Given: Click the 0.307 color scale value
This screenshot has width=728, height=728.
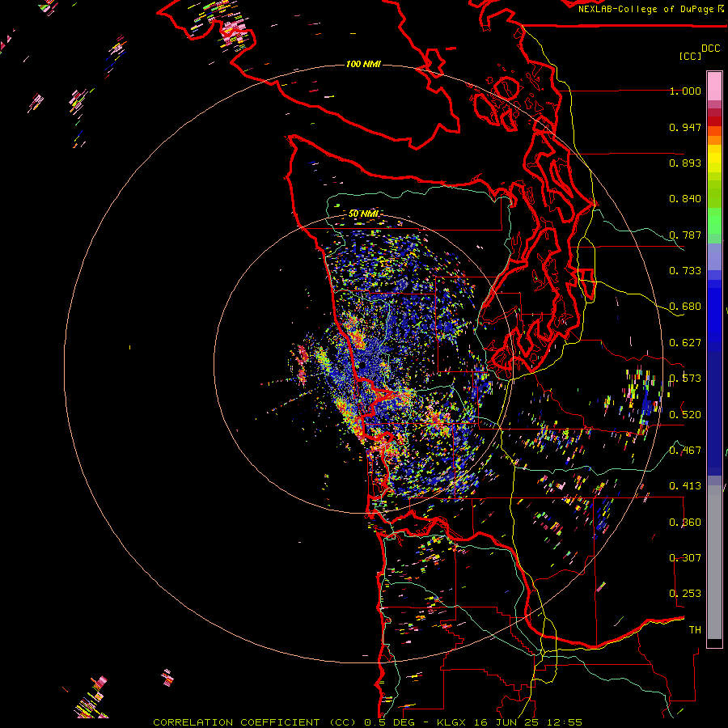Looking at the screenshot, I should [x=685, y=558].
